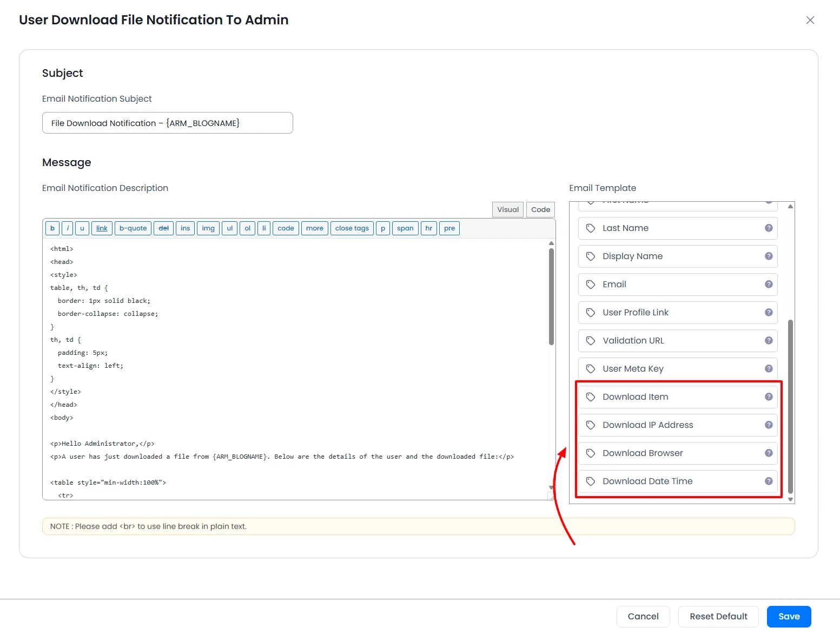Edit the Email Notification Subject field
Viewport: 840px width, 634px height.
167,123
